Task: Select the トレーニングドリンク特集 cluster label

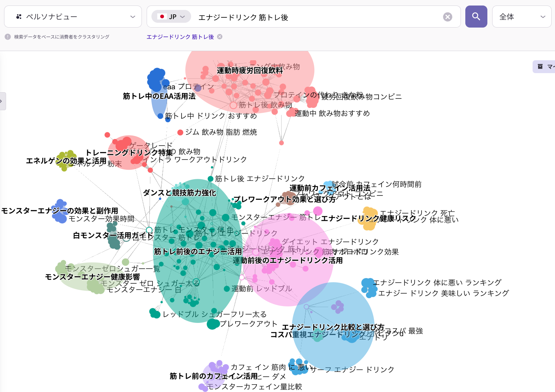Action: click(129, 152)
